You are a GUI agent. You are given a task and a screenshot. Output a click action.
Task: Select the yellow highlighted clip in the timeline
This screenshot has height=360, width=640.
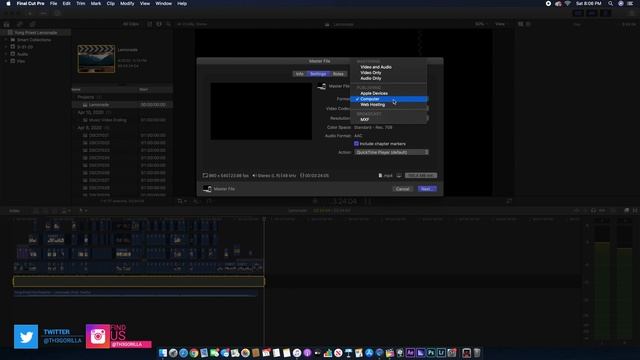(x=139, y=281)
